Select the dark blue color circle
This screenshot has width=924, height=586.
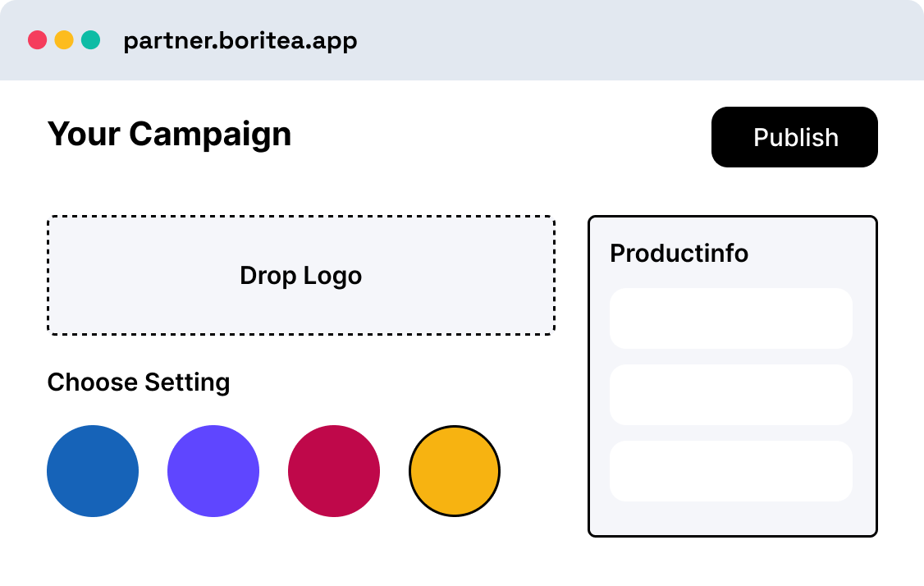coord(93,471)
